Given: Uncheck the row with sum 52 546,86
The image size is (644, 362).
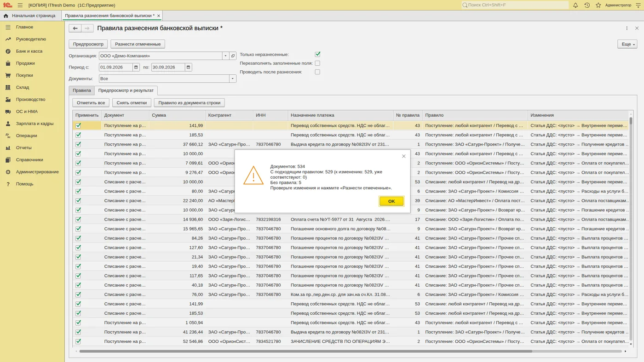Looking at the screenshot, I should coord(78,341).
